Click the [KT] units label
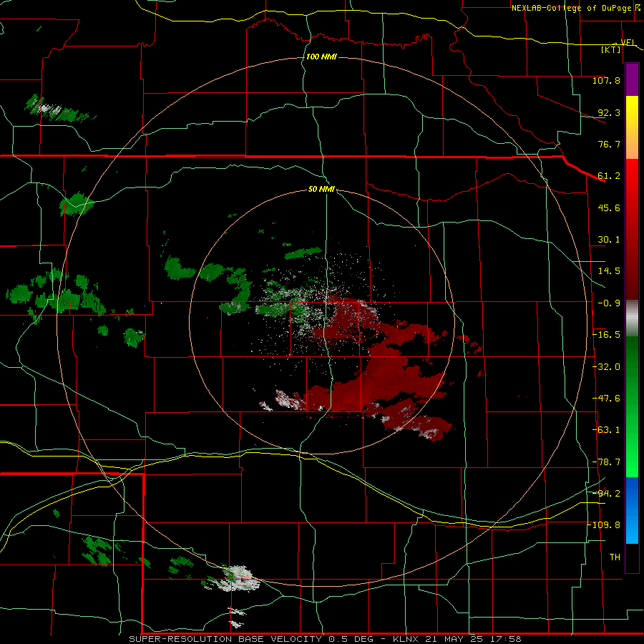Screen dimensions: 644x644 point(611,49)
